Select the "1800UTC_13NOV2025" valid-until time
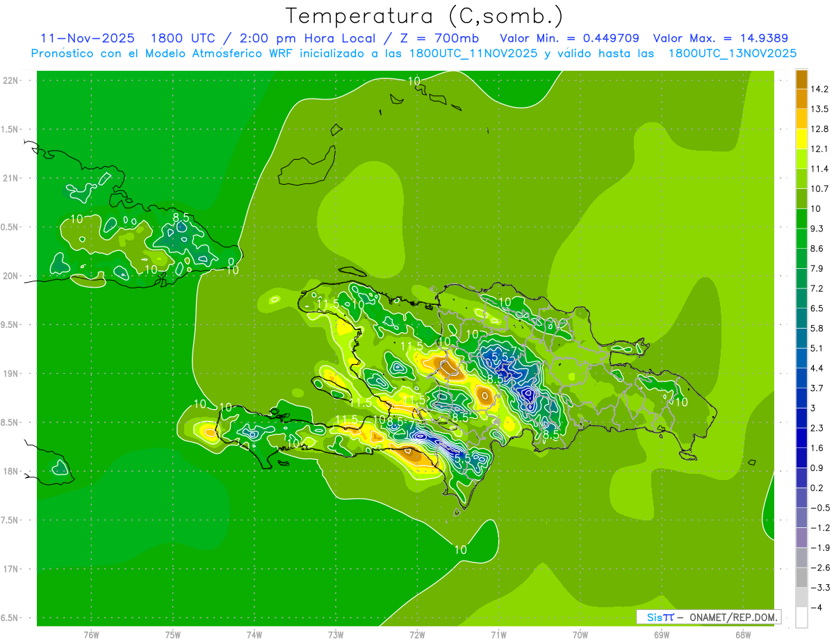 (732, 53)
